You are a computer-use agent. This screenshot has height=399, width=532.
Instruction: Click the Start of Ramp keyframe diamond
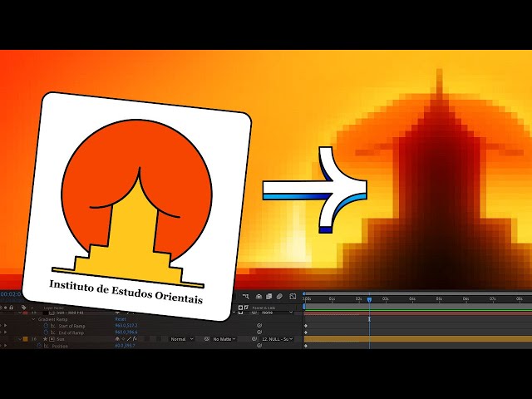(306, 326)
